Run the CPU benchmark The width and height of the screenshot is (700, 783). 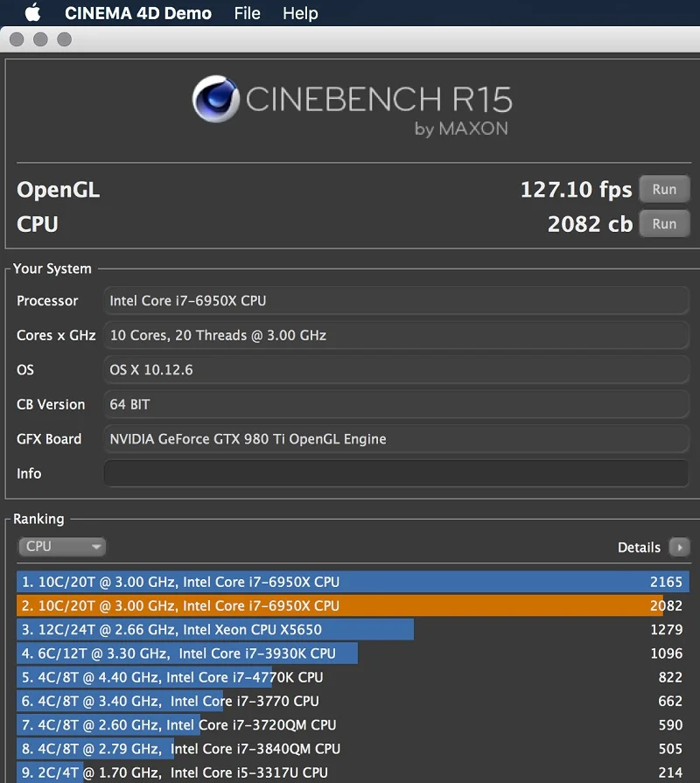tap(664, 224)
